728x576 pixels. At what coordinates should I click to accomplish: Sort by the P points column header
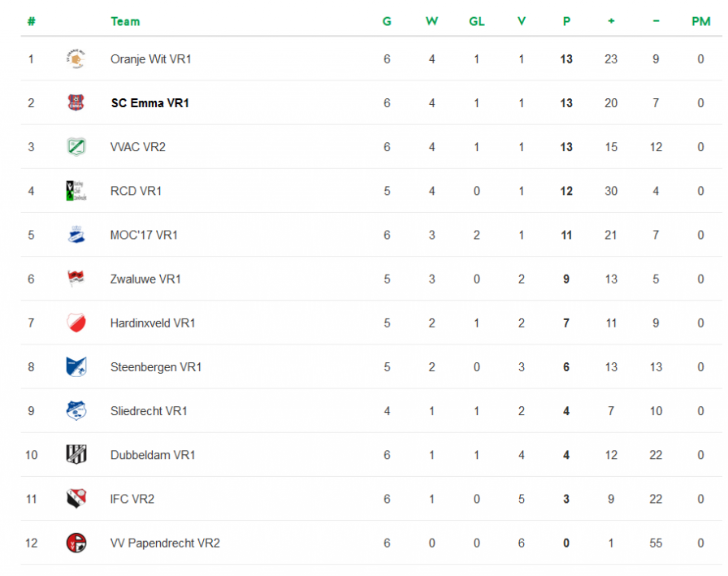click(x=566, y=21)
